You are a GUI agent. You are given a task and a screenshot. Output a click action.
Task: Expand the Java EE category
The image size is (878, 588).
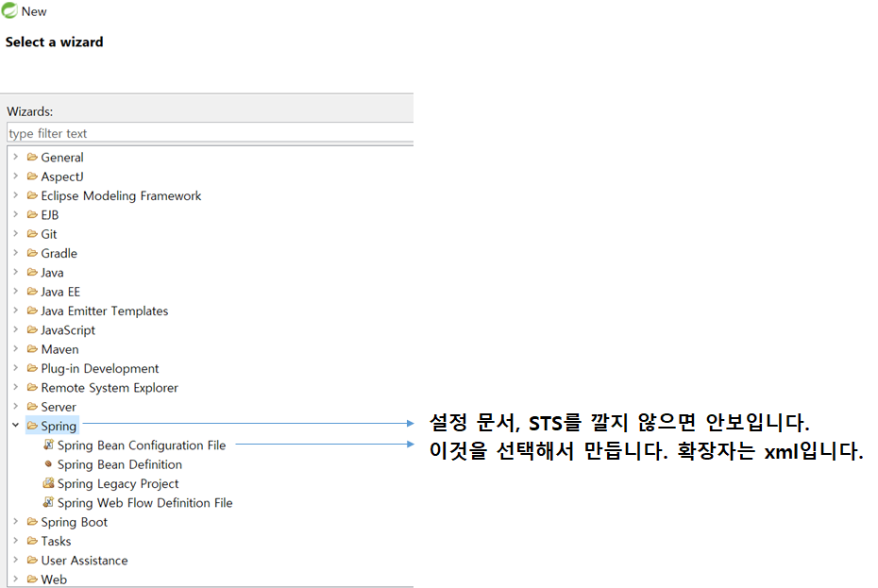pos(16,292)
